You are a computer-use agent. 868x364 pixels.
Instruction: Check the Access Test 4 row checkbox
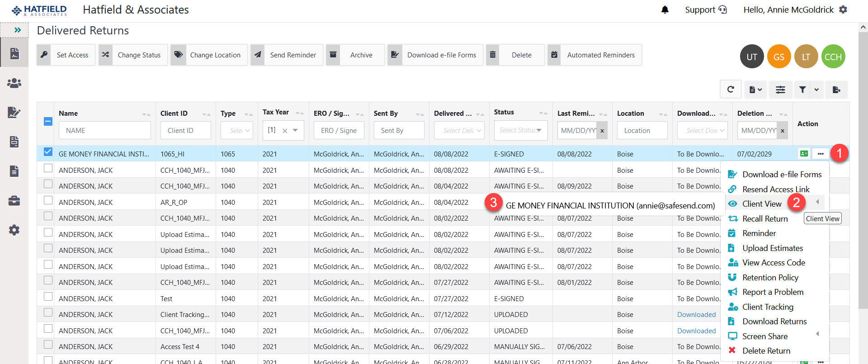(x=48, y=345)
